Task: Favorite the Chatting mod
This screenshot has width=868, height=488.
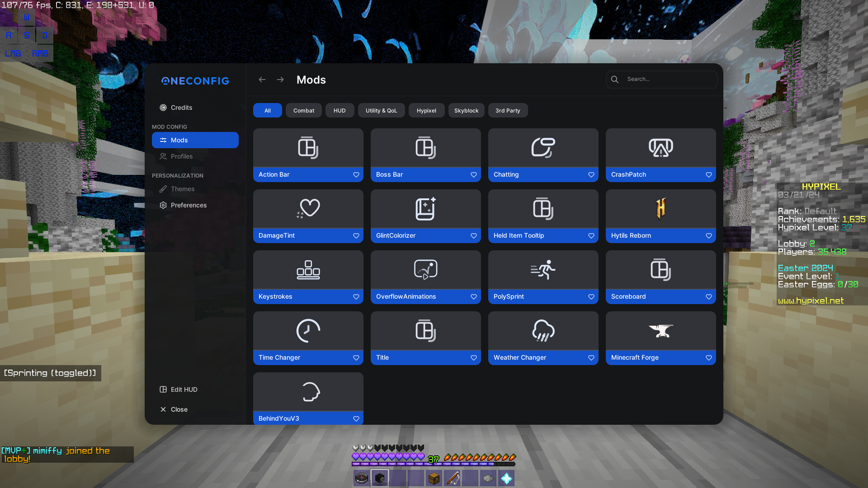Action: 591,175
